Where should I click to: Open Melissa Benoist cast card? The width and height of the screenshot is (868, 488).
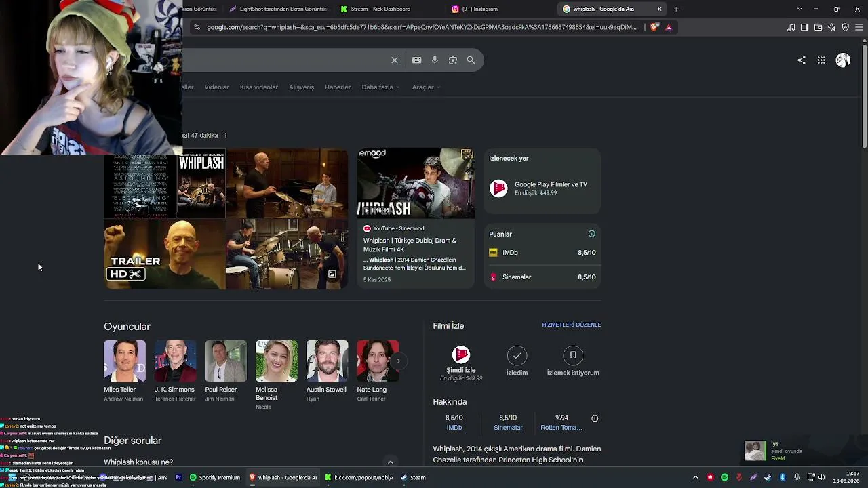(276, 375)
